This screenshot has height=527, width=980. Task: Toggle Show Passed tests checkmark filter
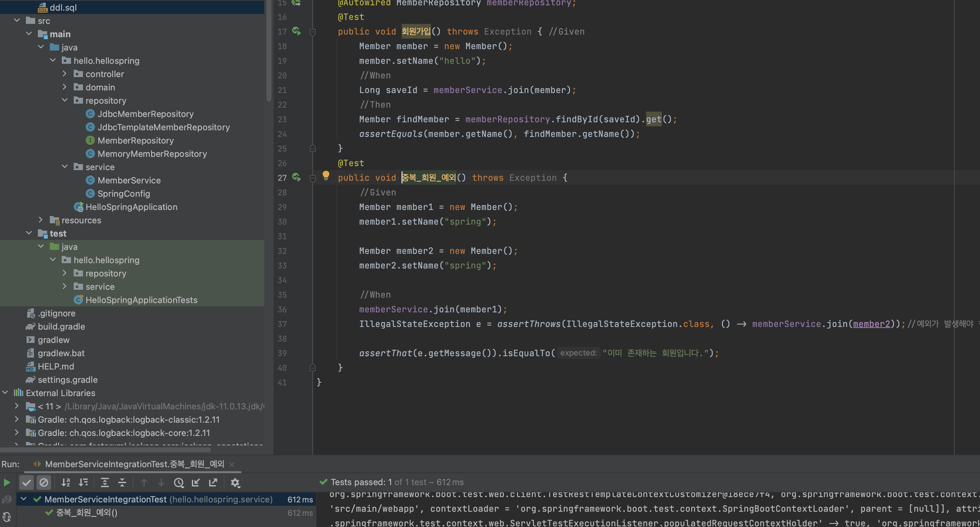[26, 482]
